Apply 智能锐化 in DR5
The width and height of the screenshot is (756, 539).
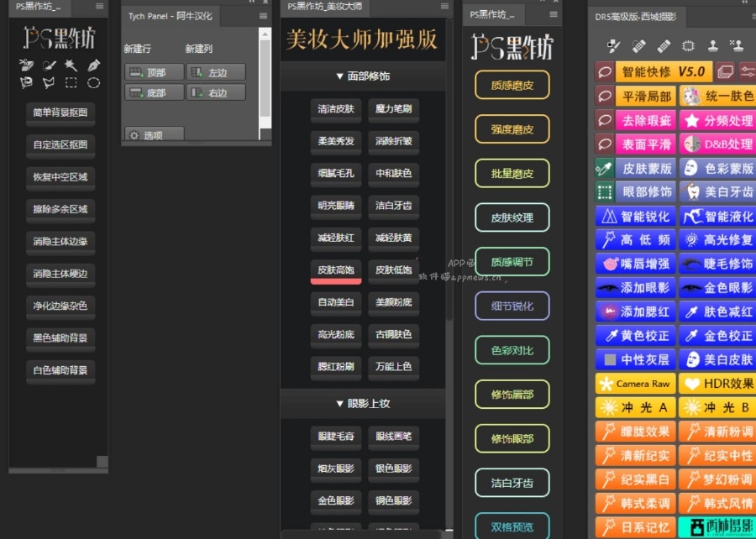pos(635,217)
